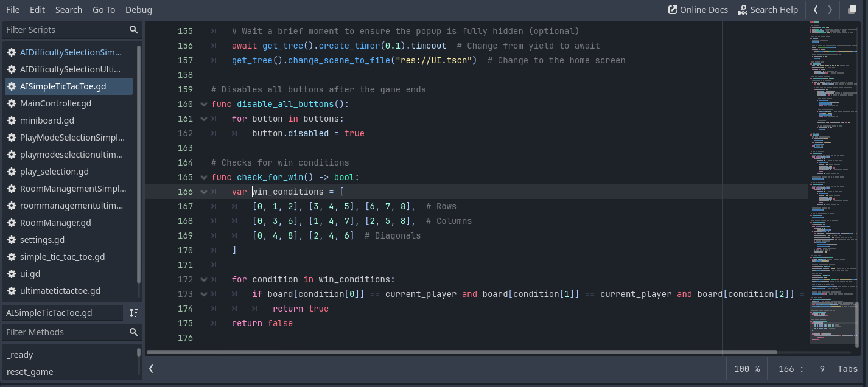868x387 pixels.
Task: Fold win_conditions array at line 166
Action: pos(204,192)
